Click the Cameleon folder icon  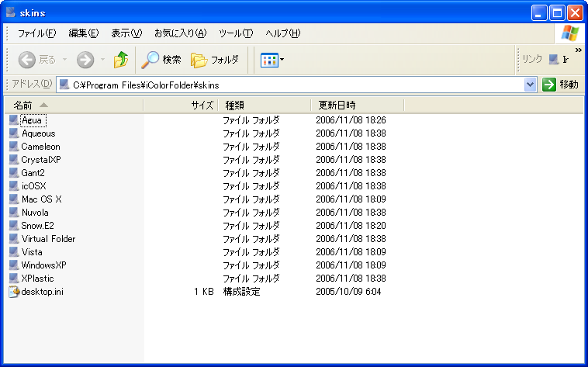point(14,147)
